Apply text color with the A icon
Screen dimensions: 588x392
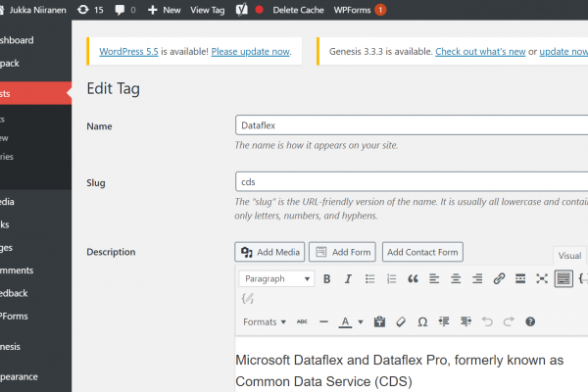[345, 321]
